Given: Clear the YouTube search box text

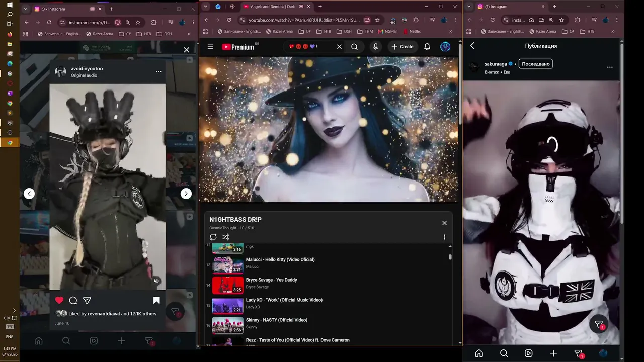Looking at the screenshot, I should (x=339, y=47).
